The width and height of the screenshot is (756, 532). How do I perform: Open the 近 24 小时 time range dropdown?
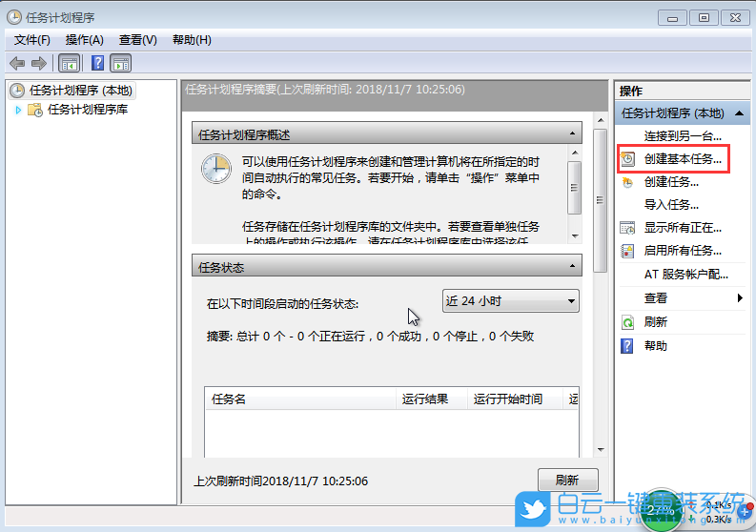pyautogui.click(x=511, y=301)
